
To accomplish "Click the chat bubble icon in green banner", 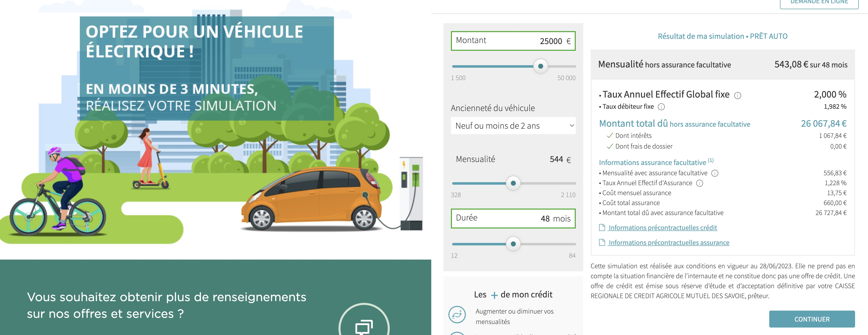I will pyautogui.click(x=364, y=326).
